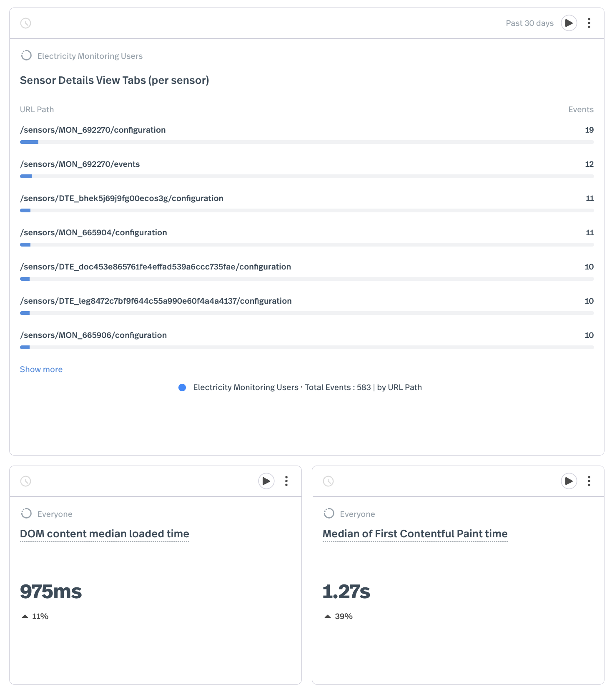Select the /sensors/MON_665904/configuration row
This screenshot has width=612, height=700.
[x=307, y=237]
